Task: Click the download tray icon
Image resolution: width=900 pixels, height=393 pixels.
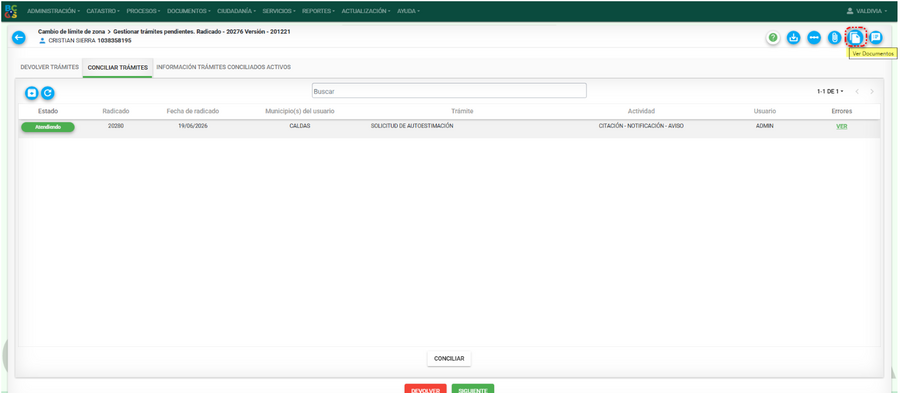Action: (793, 38)
